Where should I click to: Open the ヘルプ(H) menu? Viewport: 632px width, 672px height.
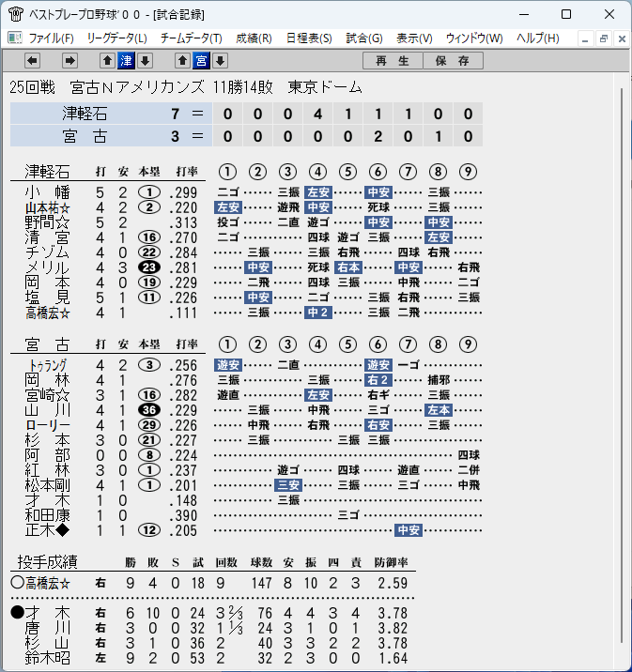(x=538, y=38)
